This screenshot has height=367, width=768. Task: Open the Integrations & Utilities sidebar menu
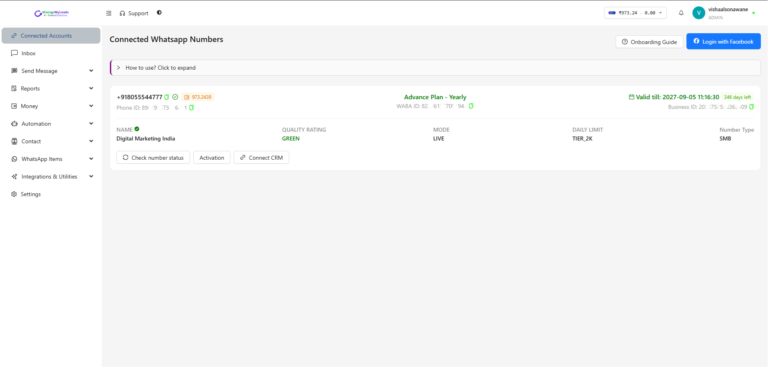click(x=51, y=177)
